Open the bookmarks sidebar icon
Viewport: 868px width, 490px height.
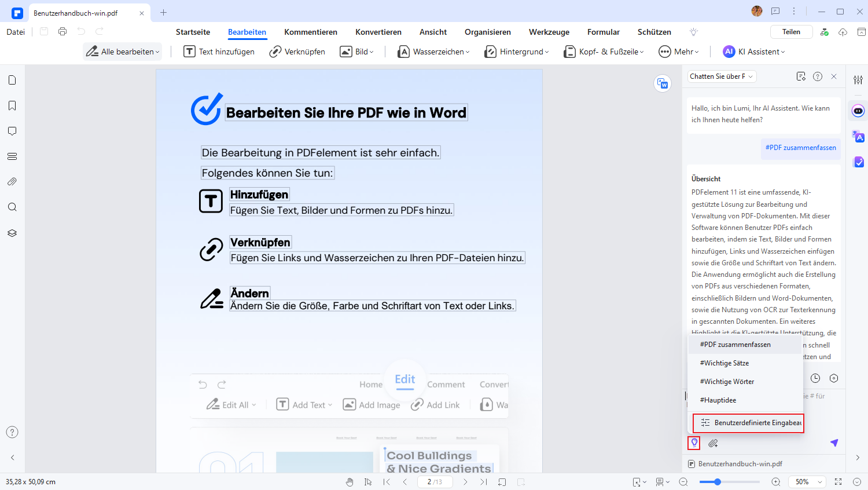(x=12, y=105)
